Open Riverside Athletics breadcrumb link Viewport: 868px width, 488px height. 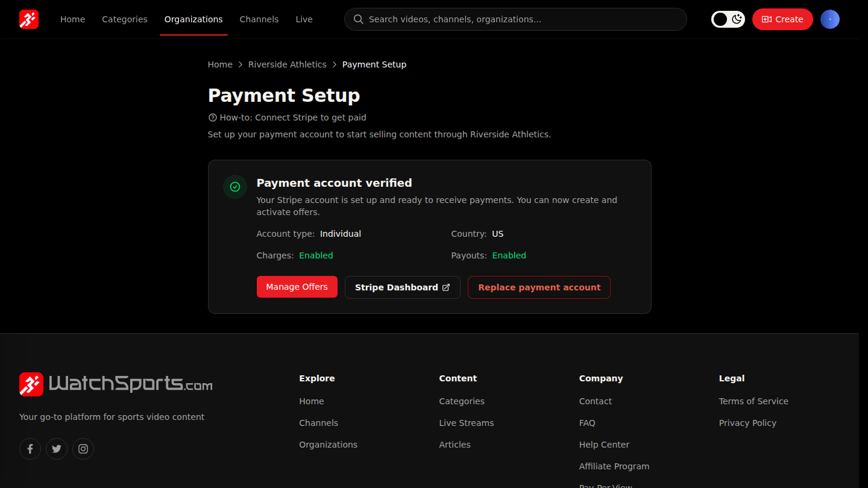288,64
